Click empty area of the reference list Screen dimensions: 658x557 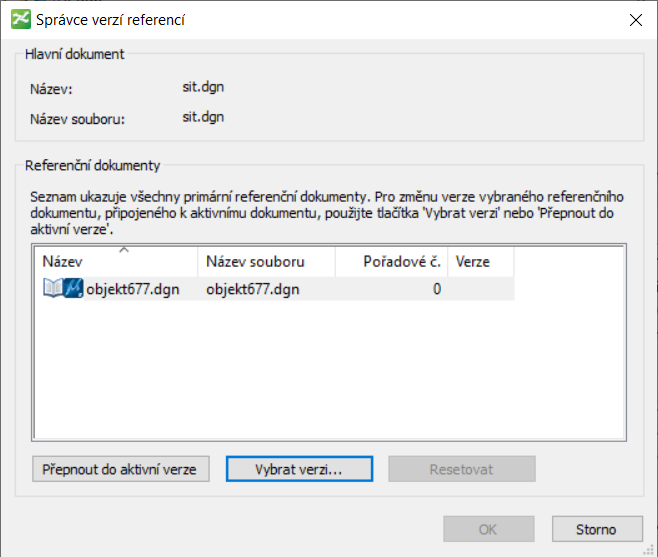328,380
